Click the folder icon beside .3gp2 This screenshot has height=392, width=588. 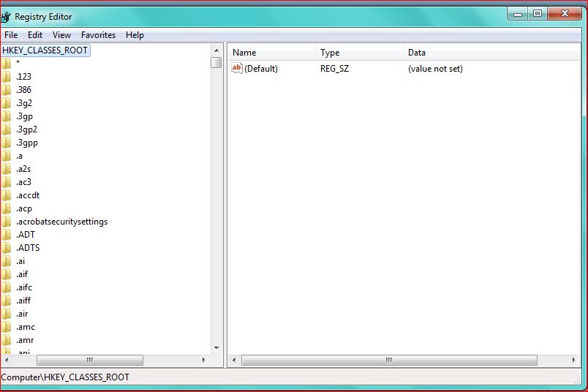pos(6,129)
